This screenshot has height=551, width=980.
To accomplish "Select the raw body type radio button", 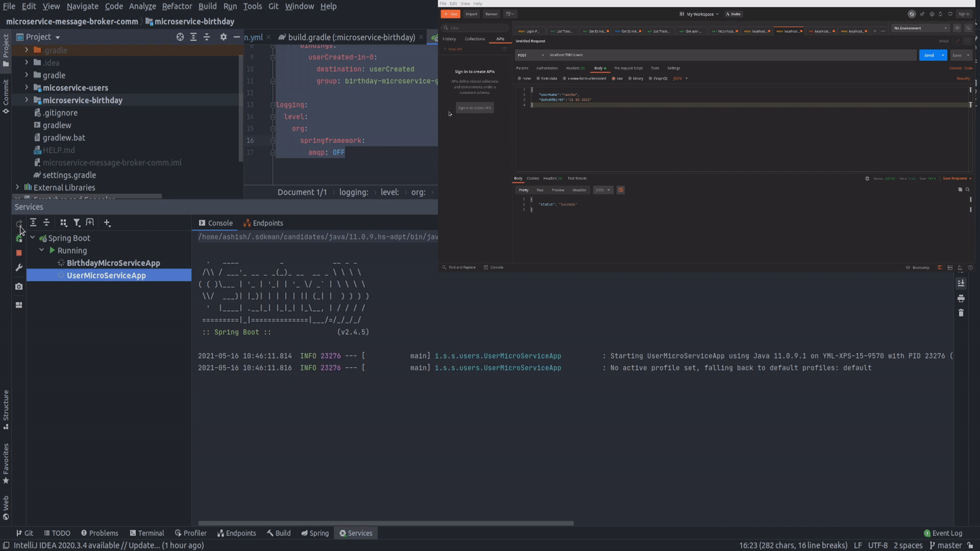I will 614,78.
